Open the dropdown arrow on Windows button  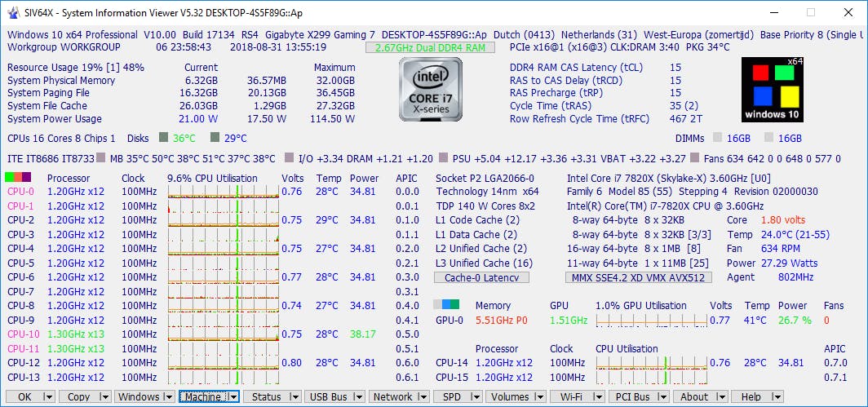pos(169,397)
